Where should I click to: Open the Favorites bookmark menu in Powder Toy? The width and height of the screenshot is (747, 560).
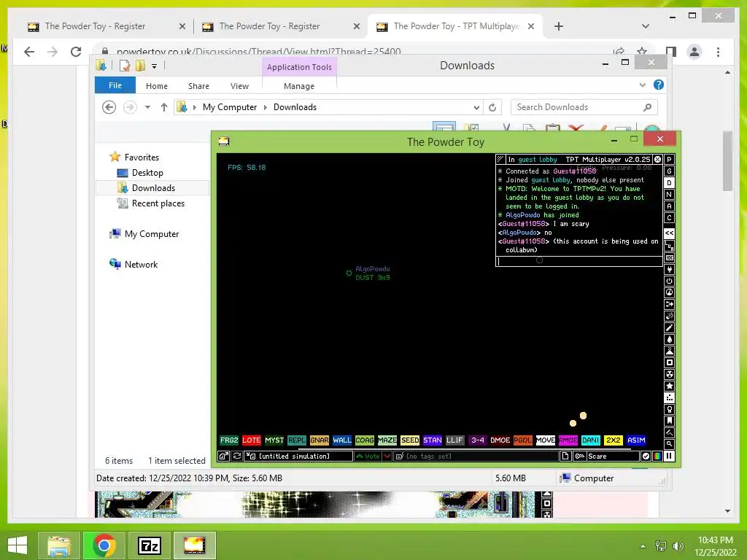(670, 421)
